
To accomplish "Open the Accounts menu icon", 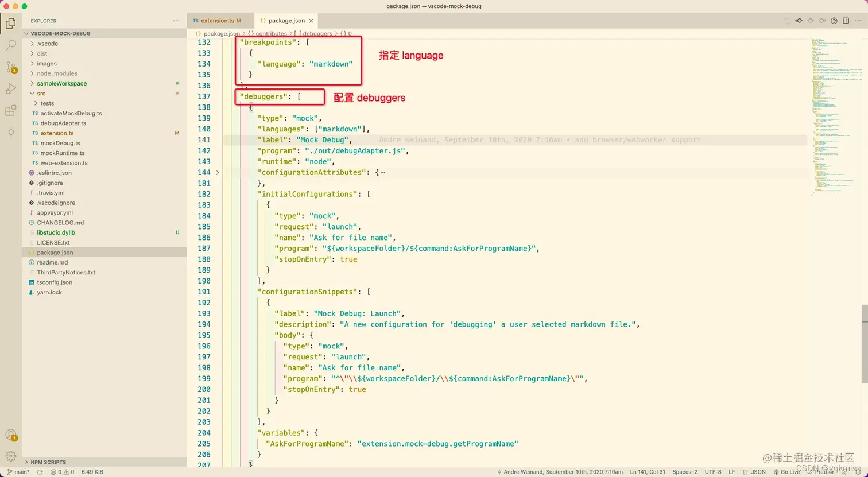I will point(11,435).
